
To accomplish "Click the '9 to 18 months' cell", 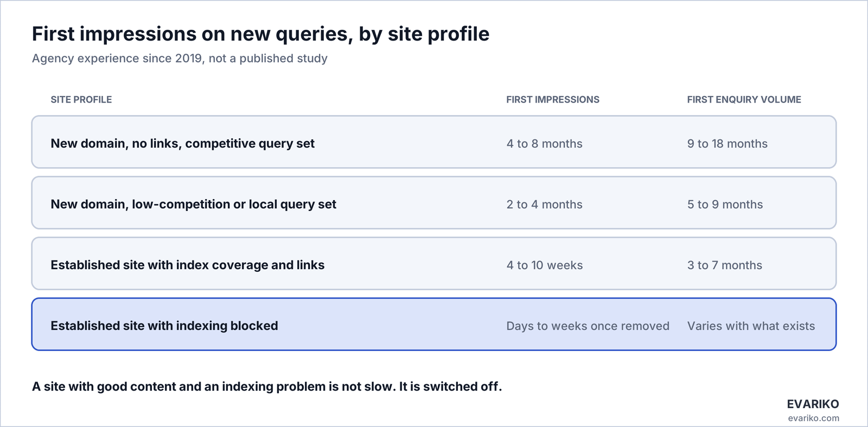I will pos(727,144).
